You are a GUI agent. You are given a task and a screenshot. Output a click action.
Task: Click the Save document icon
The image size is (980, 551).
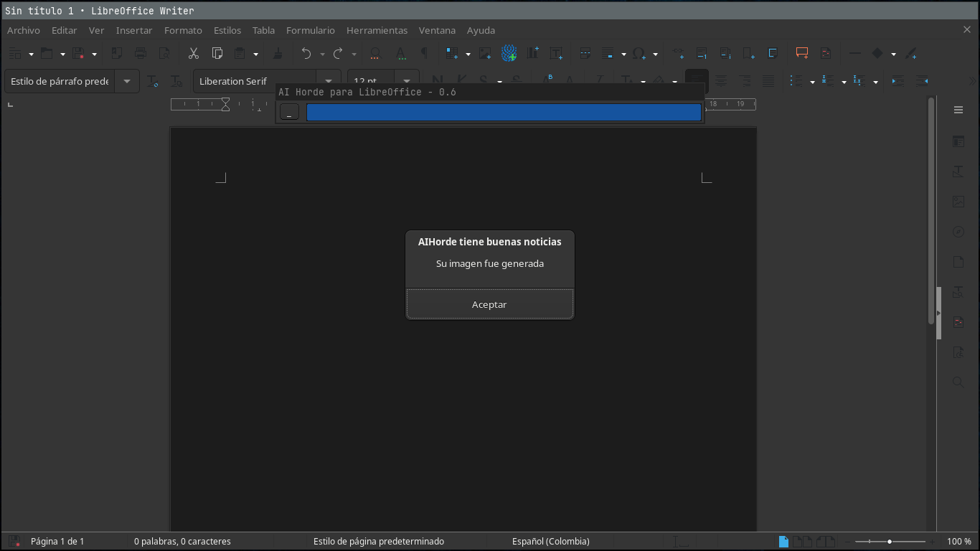pos(78,53)
